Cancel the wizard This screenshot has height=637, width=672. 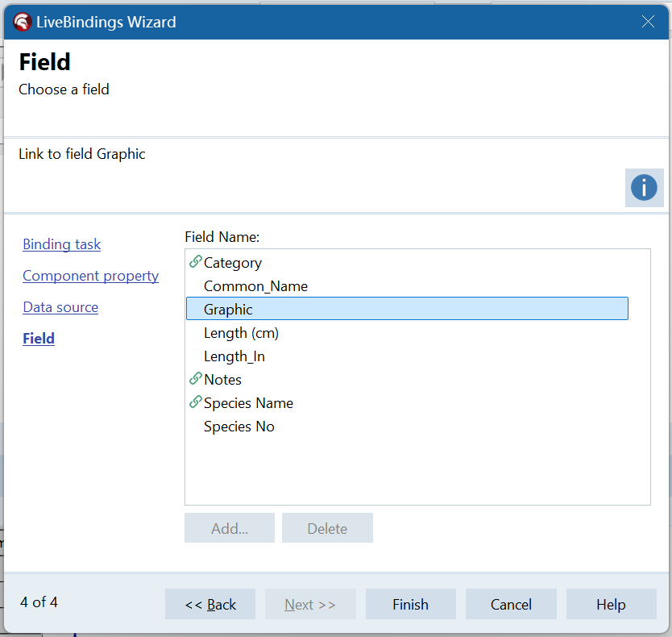pyautogui.click(x=511, y=604)
